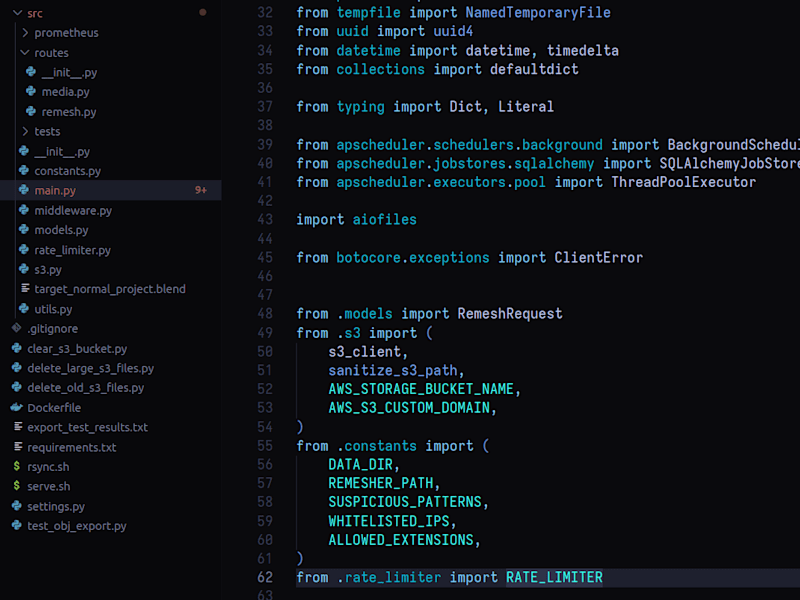The width and height of the screenshot is (800, 600).
Task: Click Python icon next to middleware.py
Action: (x=24, y=210)
